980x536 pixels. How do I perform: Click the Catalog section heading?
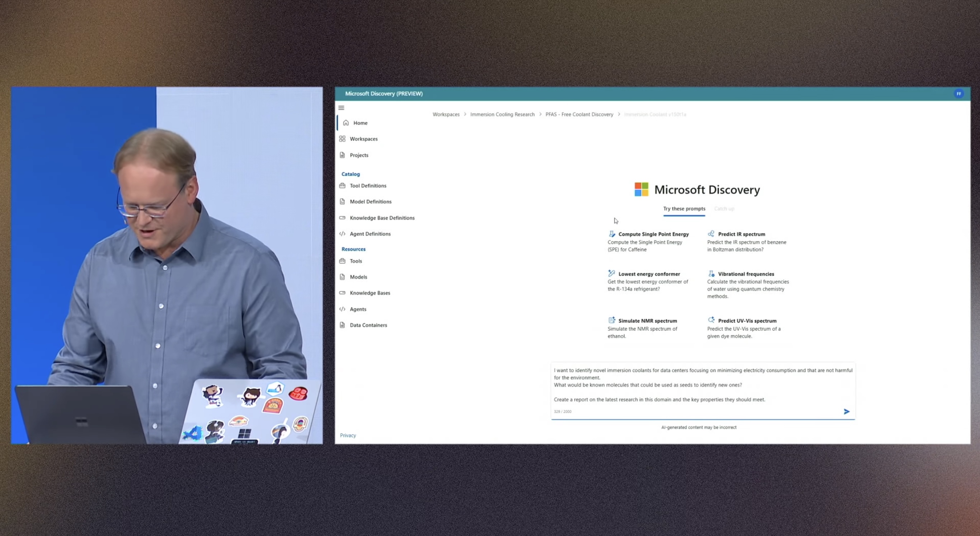click(350, 174)
